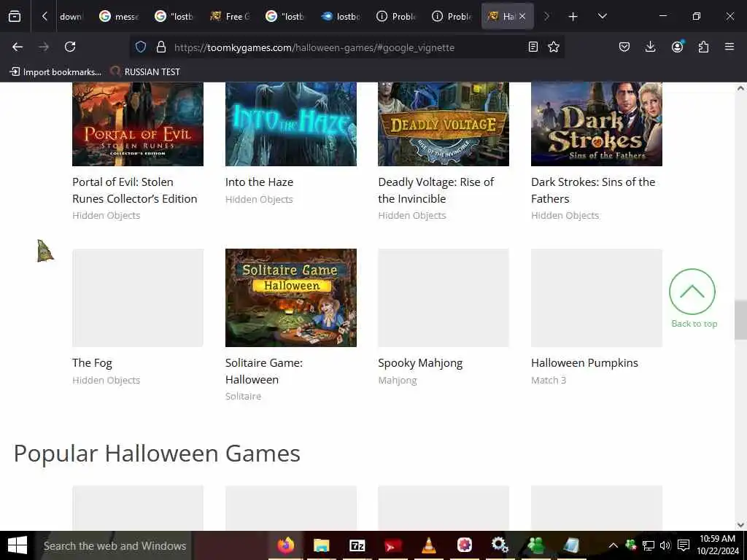The height and width of the screenshot is (560, 747).
Task: Open a new tab with plus button
Action: point(573,17)
